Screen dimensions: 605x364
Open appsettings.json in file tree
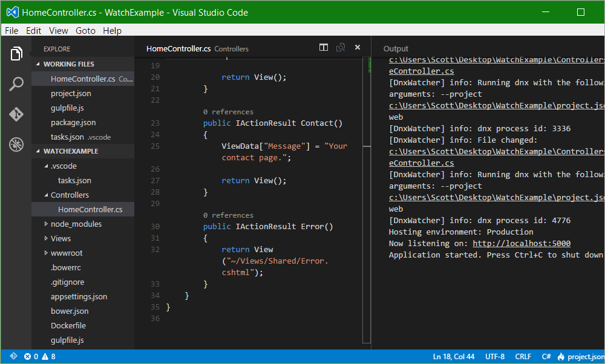coord(83,296)
